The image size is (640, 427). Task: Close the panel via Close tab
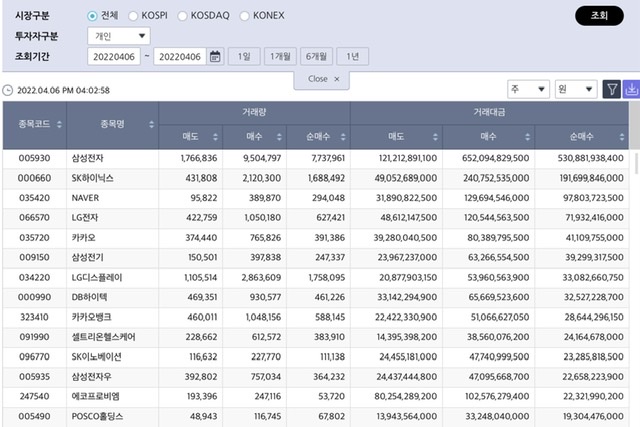click(x=323, y=79)
